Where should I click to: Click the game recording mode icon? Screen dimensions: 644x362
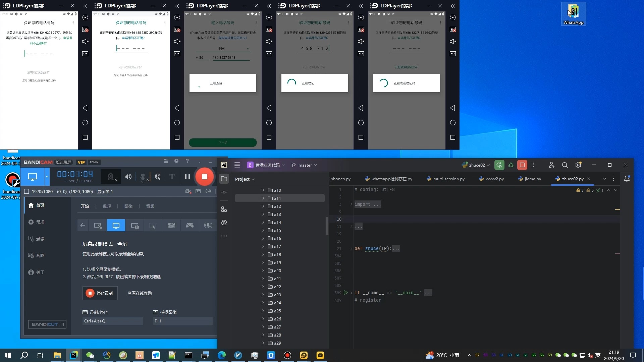tap(189, 225)
